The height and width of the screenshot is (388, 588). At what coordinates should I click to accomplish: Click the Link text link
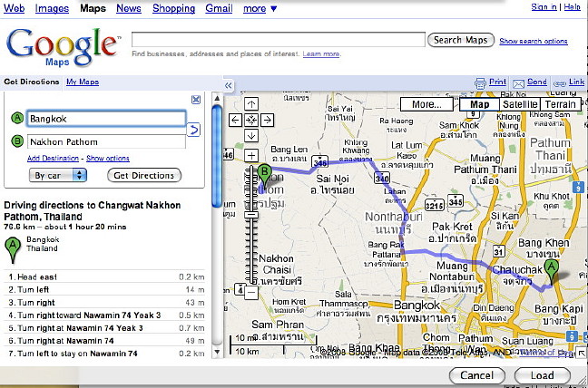coord(576,82)
